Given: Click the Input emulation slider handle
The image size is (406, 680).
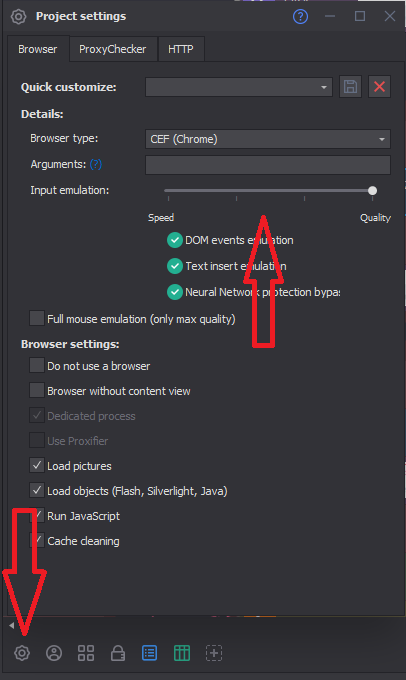Looking at the screenshot, I should tap(372, 190).
